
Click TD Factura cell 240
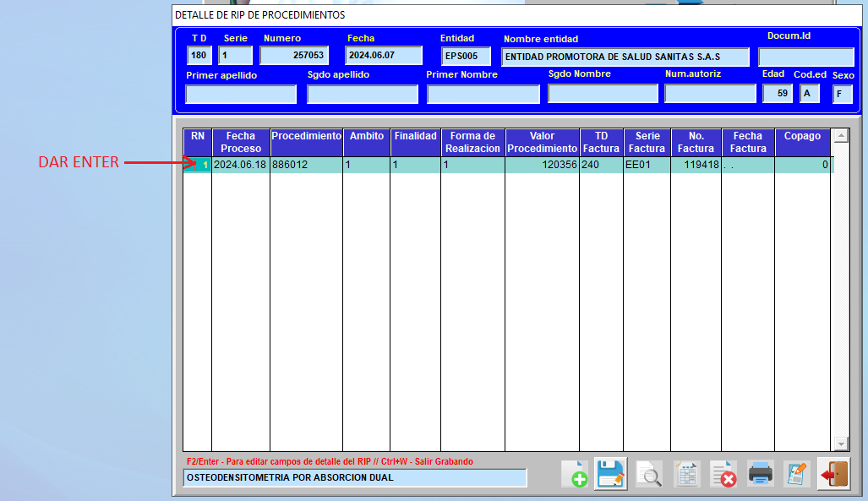pos(601,165)
